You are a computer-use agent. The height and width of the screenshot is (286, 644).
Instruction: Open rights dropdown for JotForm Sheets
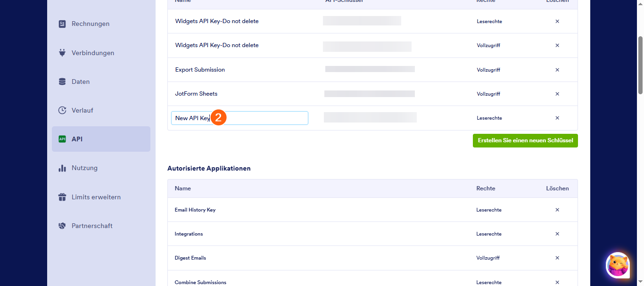[x=488, y=94]
